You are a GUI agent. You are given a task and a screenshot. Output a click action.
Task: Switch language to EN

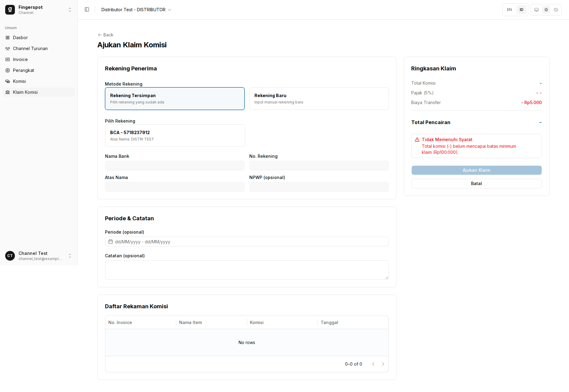click(x=509, y=10)
